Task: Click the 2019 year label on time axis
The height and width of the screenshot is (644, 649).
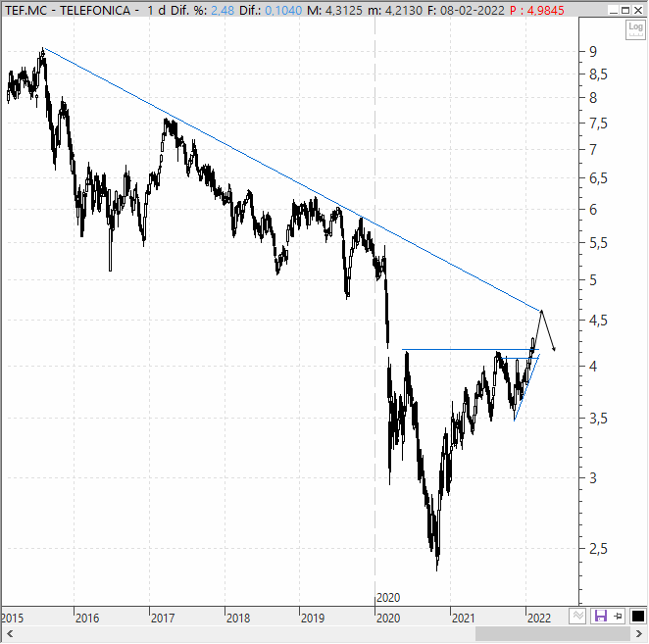Action: 313,618
